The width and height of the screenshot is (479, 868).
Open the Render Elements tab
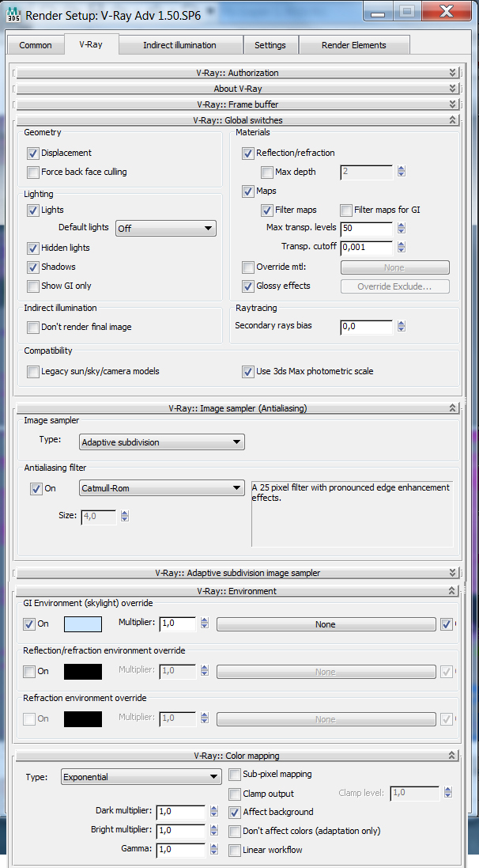(x=354, y=45)
